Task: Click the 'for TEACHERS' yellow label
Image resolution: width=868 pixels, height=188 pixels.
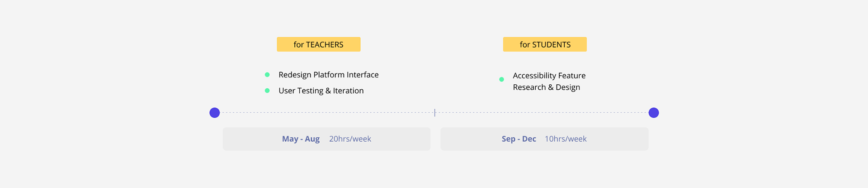Action: click(x=318, y=44)
